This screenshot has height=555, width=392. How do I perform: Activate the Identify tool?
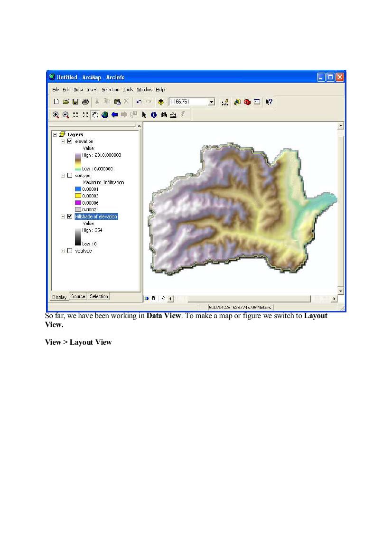(x=154, y=115)
